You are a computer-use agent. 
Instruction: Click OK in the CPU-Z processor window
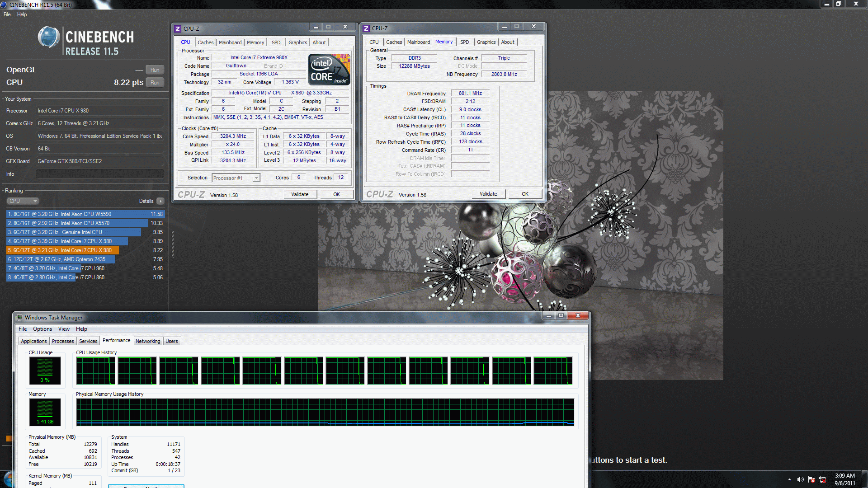[336, 194]
